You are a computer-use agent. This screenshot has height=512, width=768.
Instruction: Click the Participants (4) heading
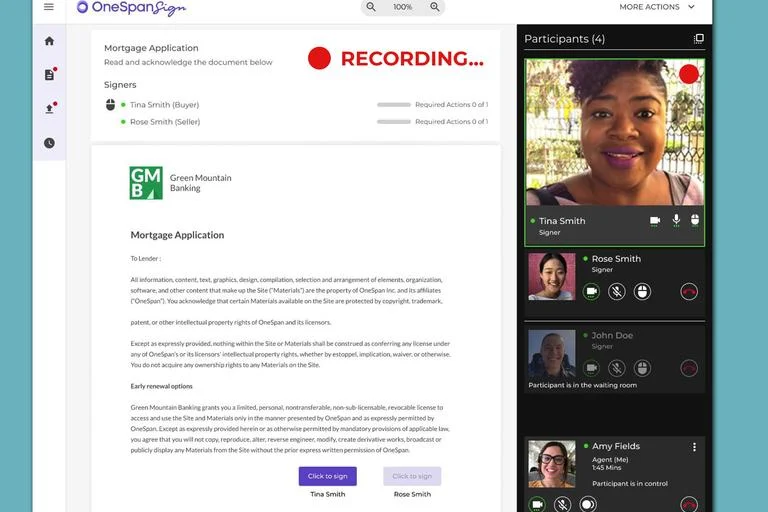click(x=564, y=39)
